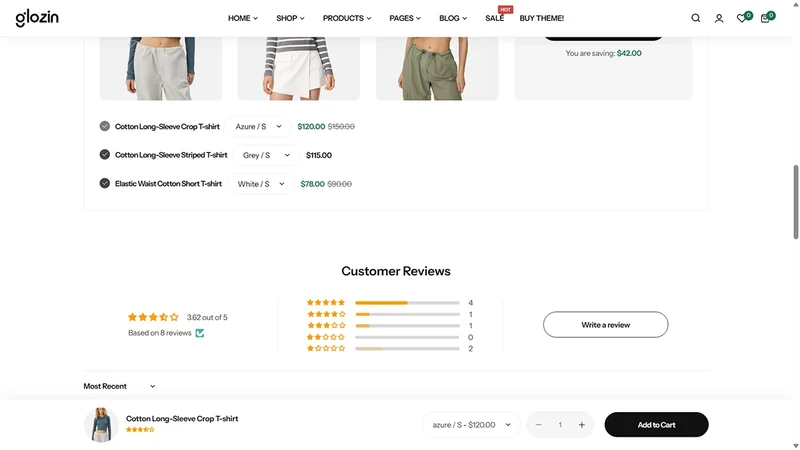Open green cargo pants product image

(x=437, y=68)
